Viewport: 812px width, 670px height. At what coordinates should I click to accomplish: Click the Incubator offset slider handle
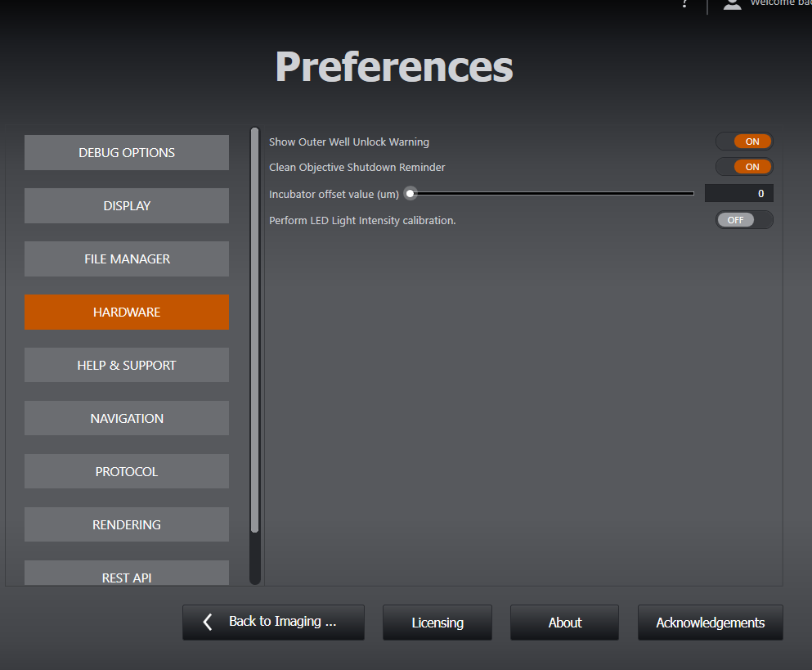410,194
